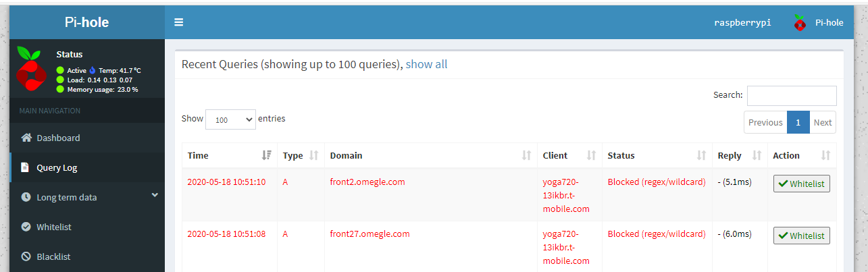
Task: Go to the Next page of results
Action: (822, 122)
